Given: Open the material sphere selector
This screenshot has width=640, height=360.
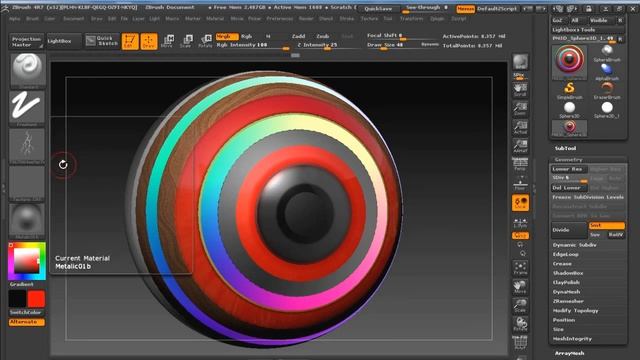Looking at the screenshot, I should coord(27,221).
